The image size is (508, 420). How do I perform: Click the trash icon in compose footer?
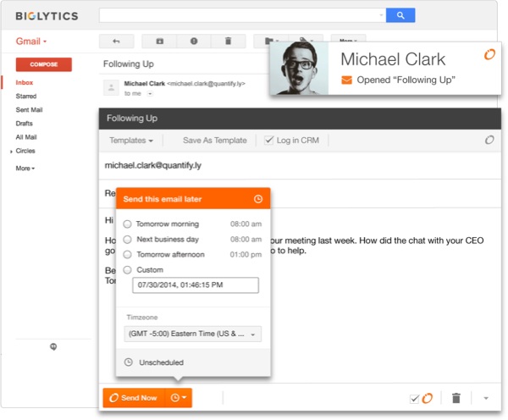(x=456, y=398)
